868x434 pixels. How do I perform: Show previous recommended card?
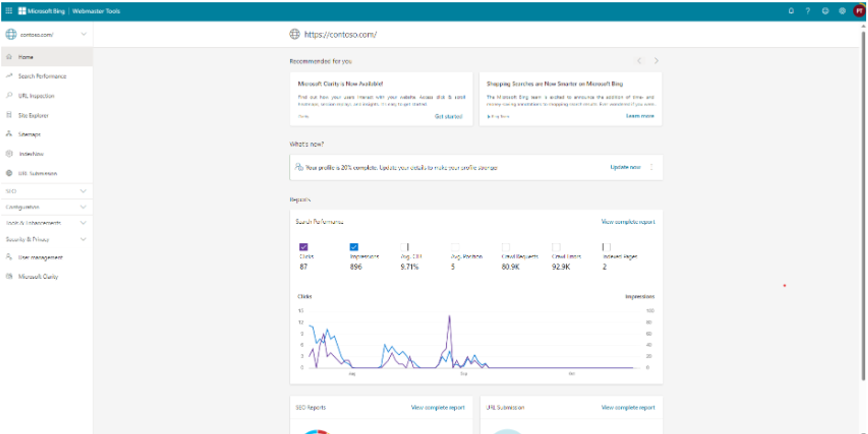click(639, 61)
